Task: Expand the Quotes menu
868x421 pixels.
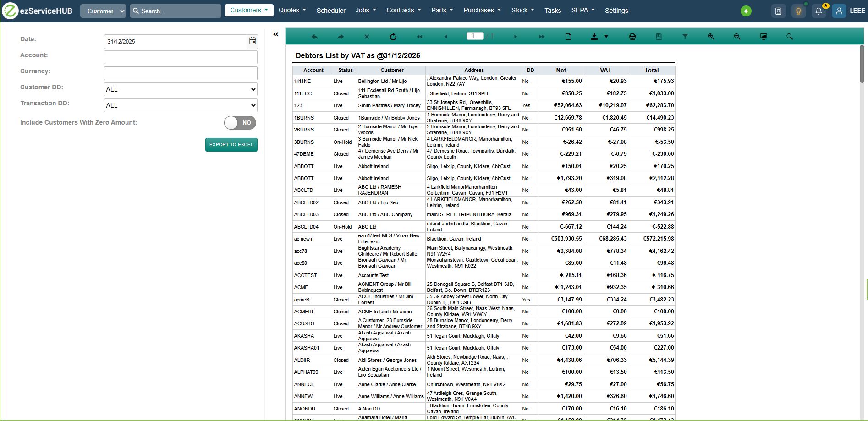Action: 292,10
